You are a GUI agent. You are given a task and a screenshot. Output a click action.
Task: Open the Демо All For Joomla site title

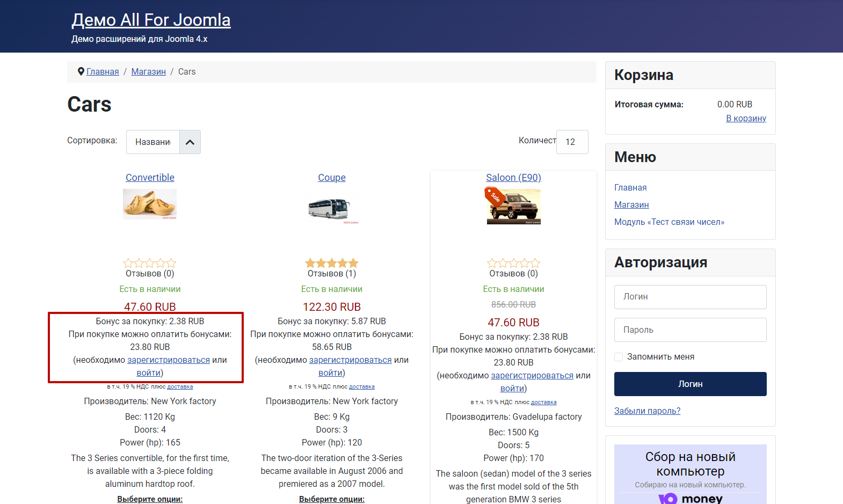coord(151,20)
